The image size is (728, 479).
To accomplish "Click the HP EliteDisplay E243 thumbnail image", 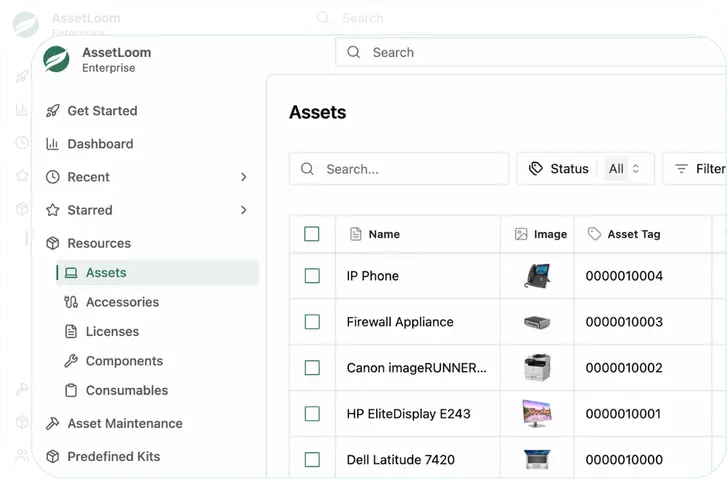I will coord(537,413).
